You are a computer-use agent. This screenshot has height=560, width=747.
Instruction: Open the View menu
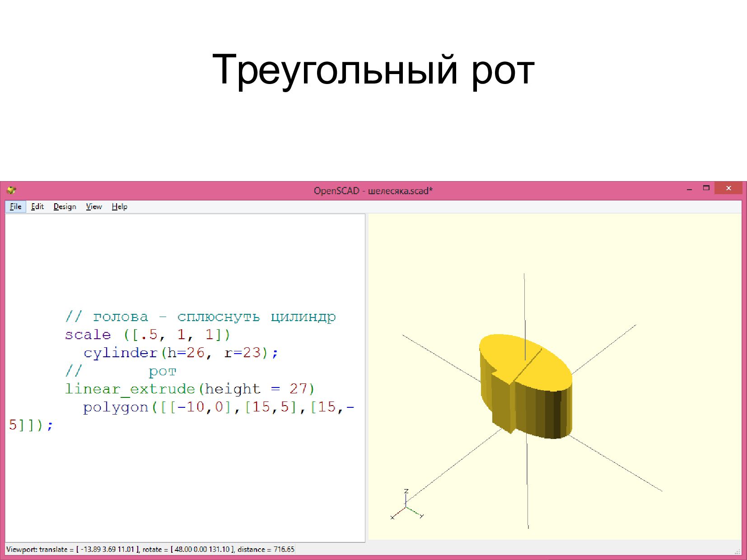94,206
